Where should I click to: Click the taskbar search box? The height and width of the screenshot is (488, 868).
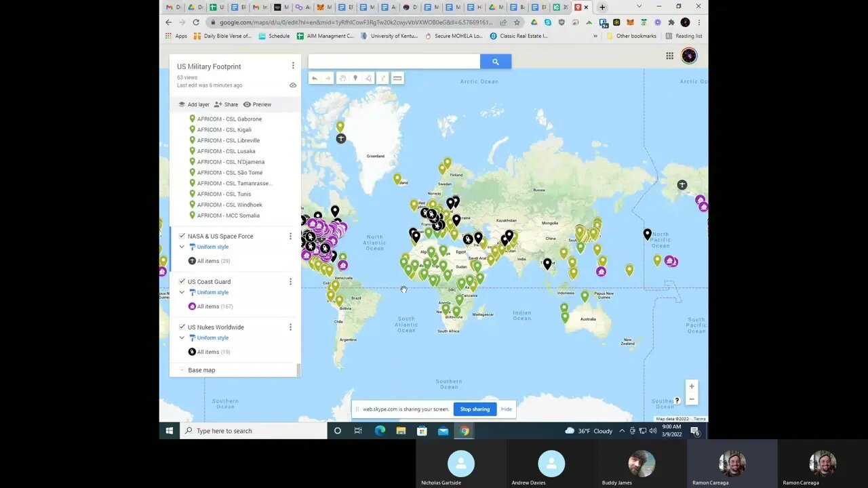tap(254, 430)
